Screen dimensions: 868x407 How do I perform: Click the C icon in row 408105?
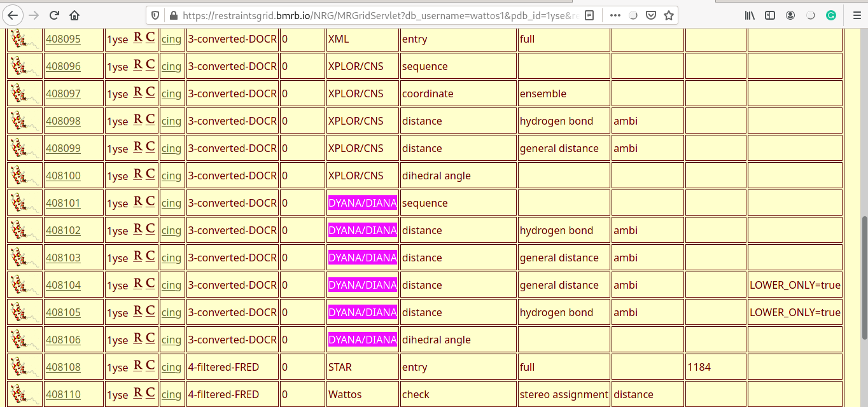pos(150,311)
